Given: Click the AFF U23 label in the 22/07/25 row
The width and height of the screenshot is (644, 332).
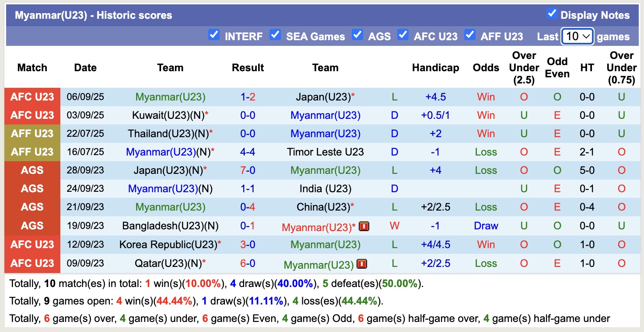Looking at the screenshot, I should (x=32, y=134).
